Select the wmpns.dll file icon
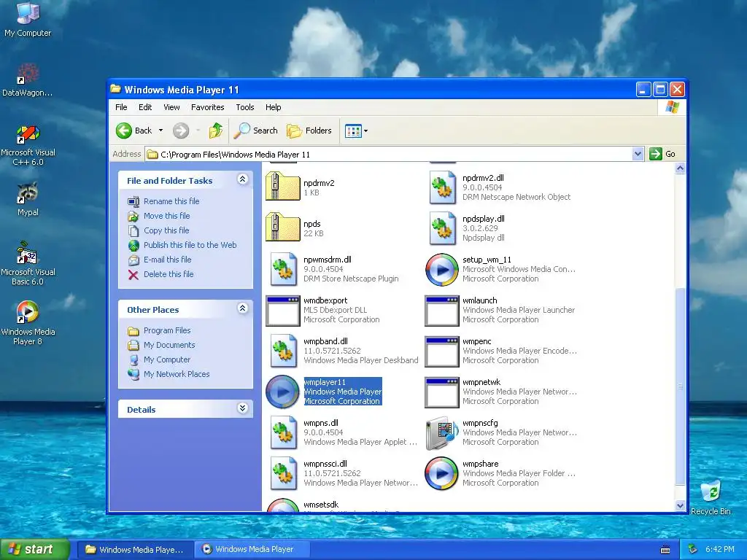747x560 pixels. pos(282,432)
